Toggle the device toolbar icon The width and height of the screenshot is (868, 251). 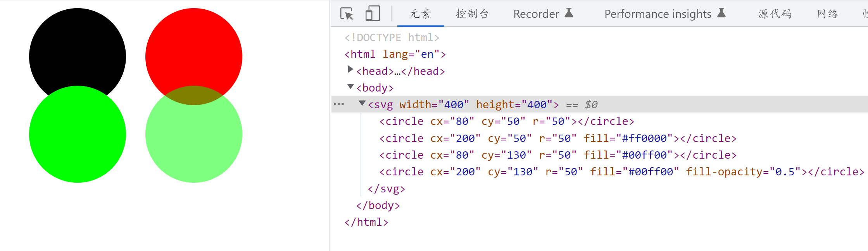(373, 14)
